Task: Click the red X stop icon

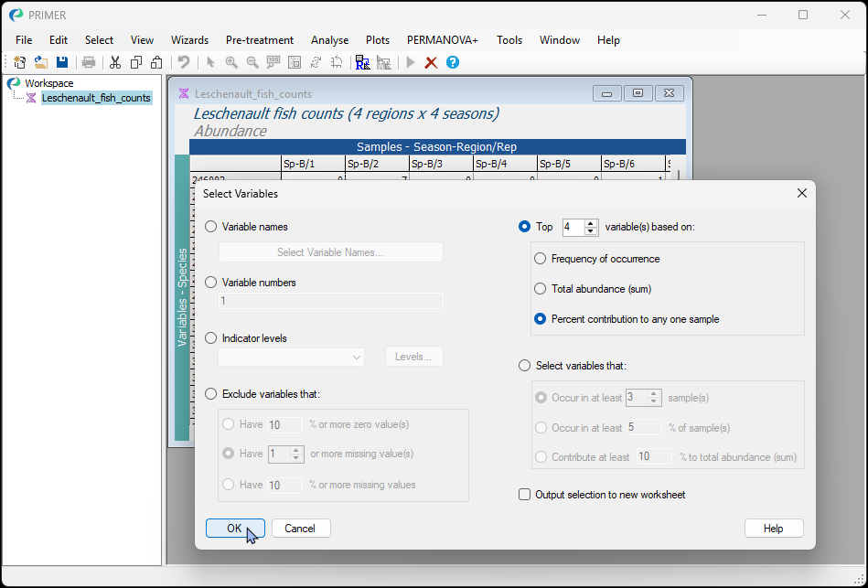Action: coord(431,62)
